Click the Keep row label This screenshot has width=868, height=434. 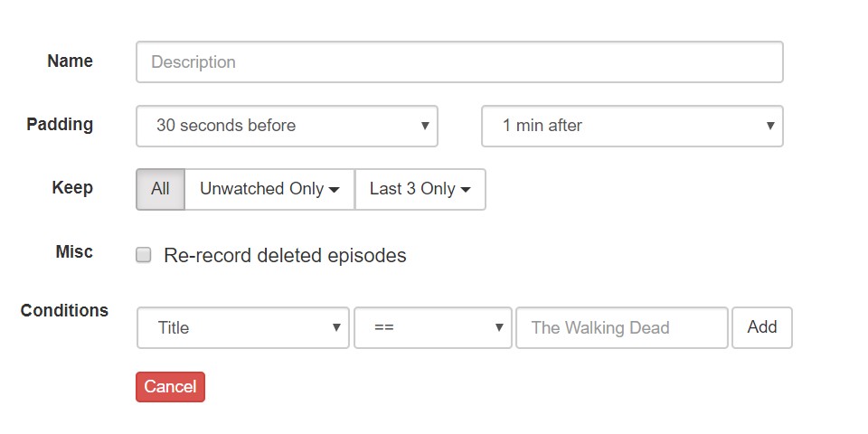(72, 188)
